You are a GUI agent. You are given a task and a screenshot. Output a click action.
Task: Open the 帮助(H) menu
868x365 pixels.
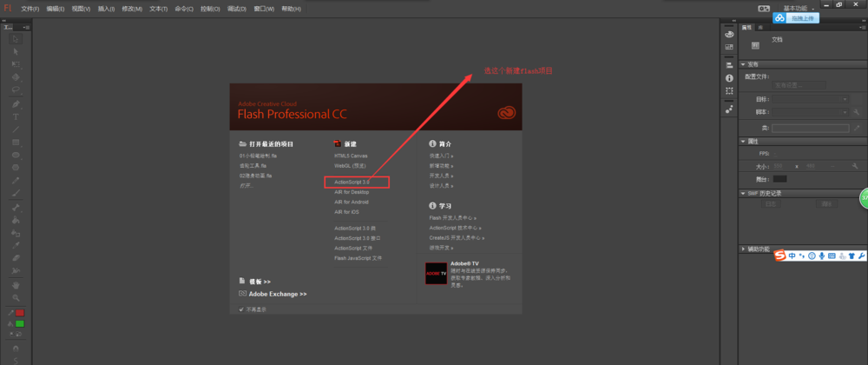(291, 9)
